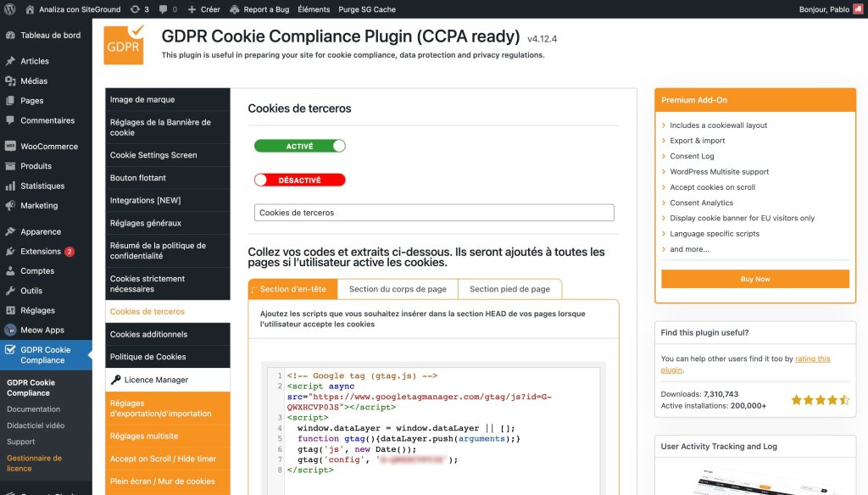868x495 pixels.
Task: Open the site home icon in admin bar
Action: click(30, 8)
